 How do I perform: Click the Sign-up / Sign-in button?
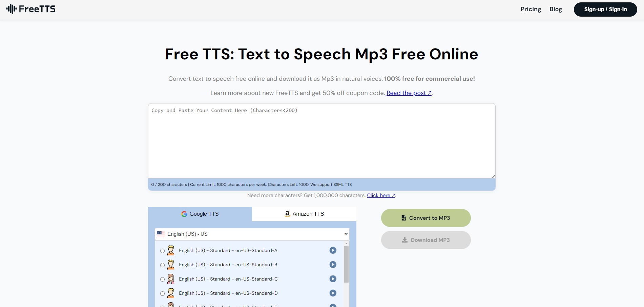click(x=605, y=9)
